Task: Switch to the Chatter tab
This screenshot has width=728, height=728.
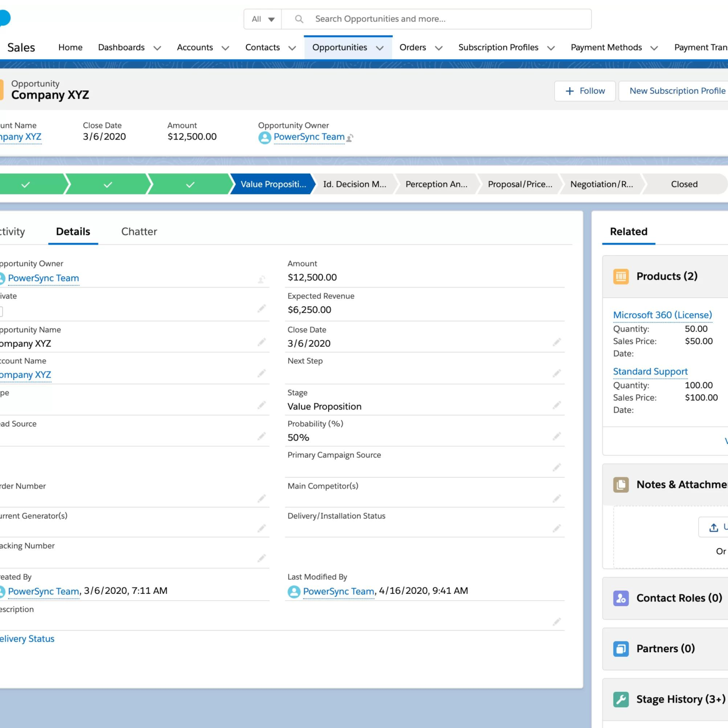Action: 139,231
